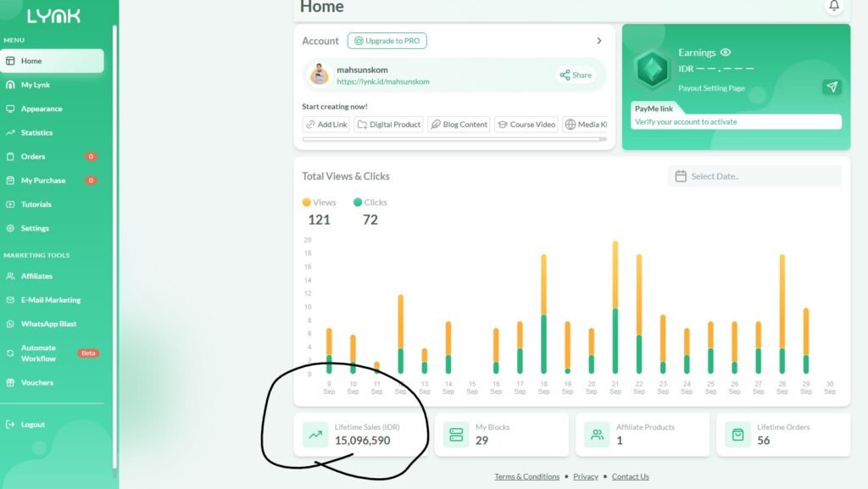Click the My Blocks icon
Screen dimensions: 868x489
[x=456, y=435]
